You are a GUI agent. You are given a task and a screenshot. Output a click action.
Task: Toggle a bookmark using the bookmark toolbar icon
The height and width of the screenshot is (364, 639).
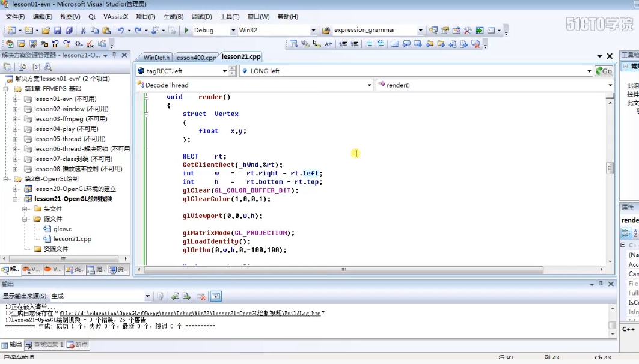395,44
